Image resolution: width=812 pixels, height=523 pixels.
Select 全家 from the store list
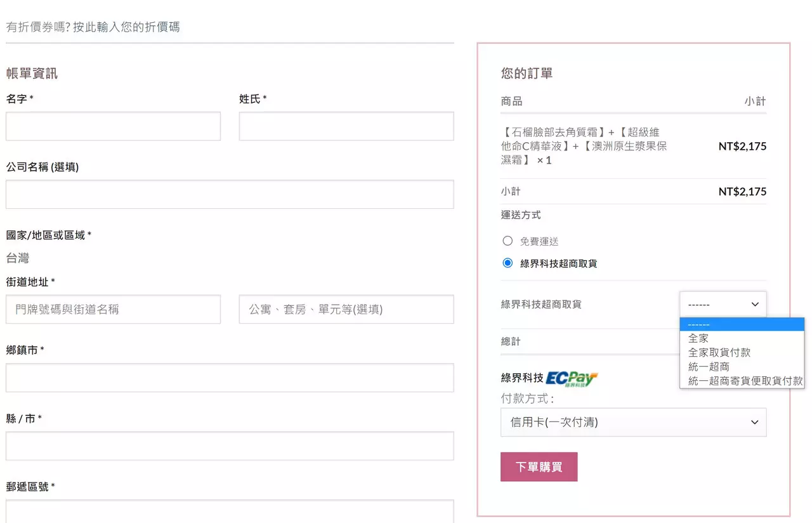point(697,338)
